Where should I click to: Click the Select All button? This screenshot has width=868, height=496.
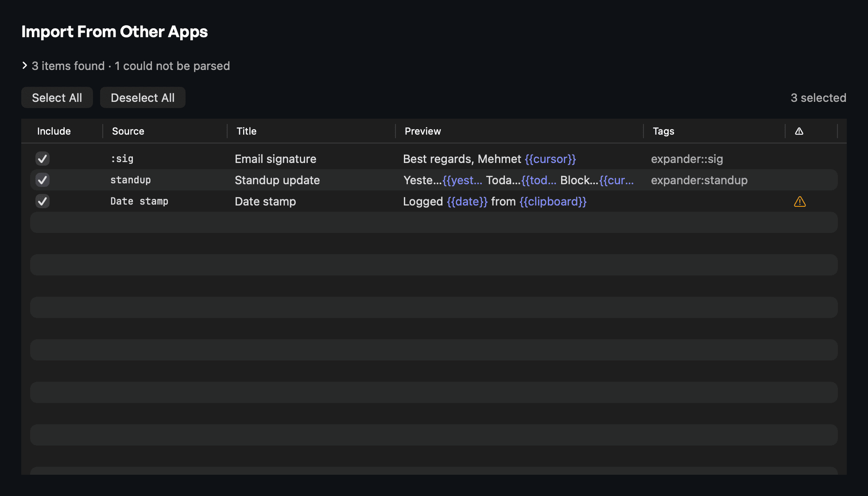point(57,97)
